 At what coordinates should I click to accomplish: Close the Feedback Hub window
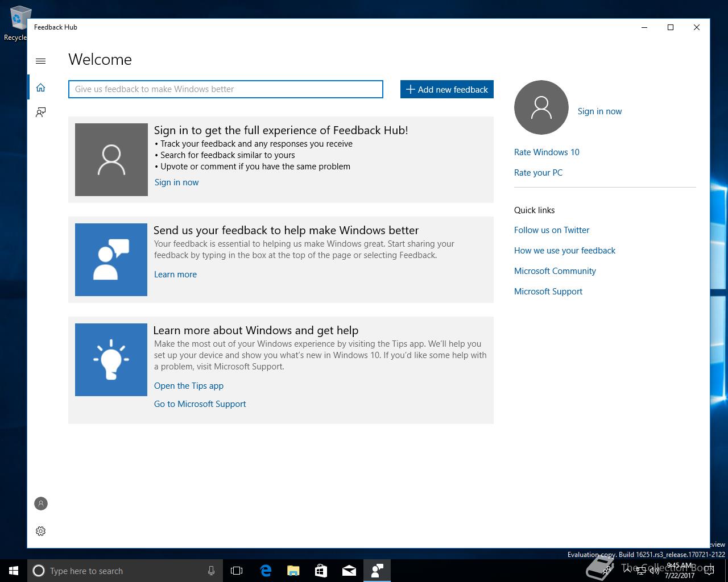[x=697, y=27]
